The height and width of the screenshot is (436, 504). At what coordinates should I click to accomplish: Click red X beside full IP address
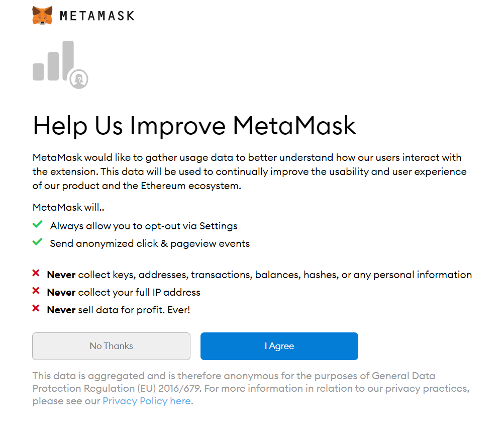click(x=36, y=291)
